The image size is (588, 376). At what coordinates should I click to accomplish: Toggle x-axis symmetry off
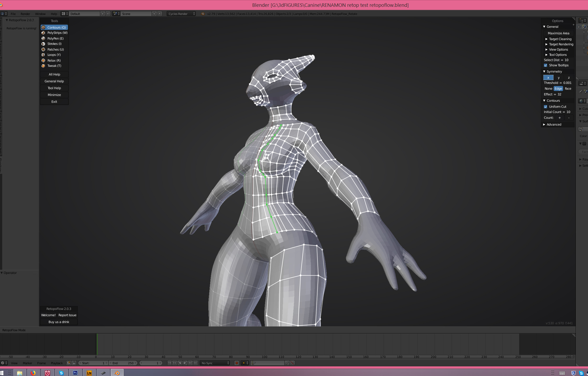pos(548,78)
